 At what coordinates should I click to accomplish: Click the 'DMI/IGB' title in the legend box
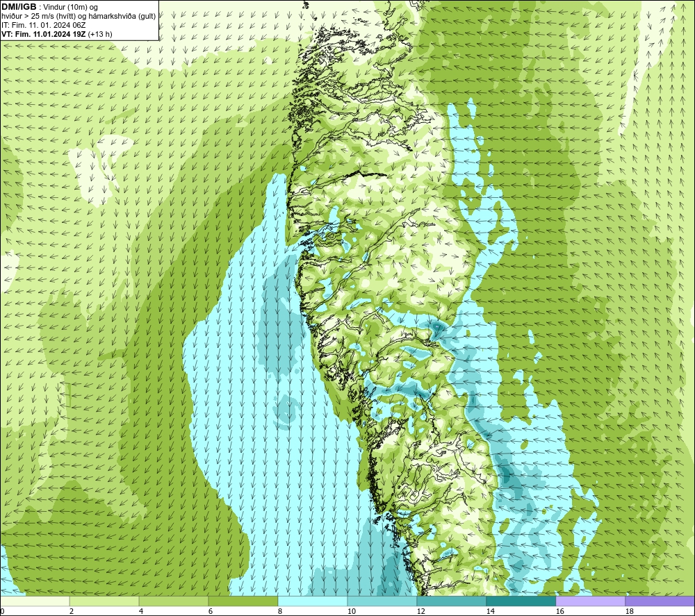click(19, 7)
